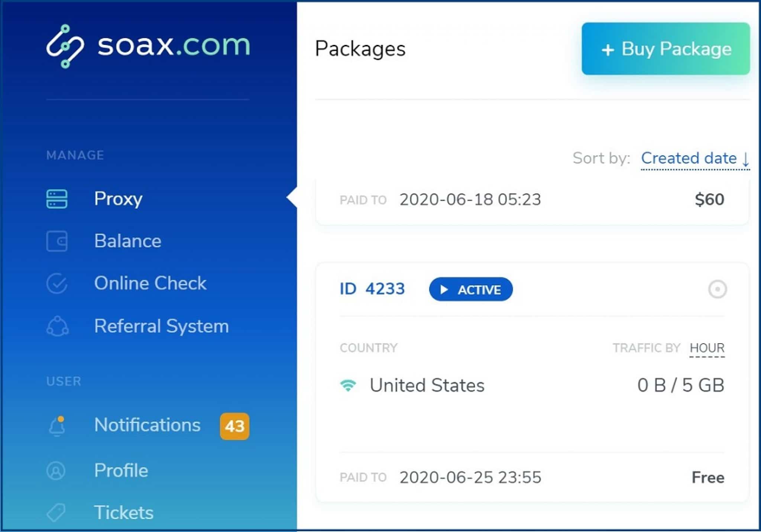Open the Proxy menu item
Image resolution: width=761 pixels, height=532 pixels.
click(118, 199)
